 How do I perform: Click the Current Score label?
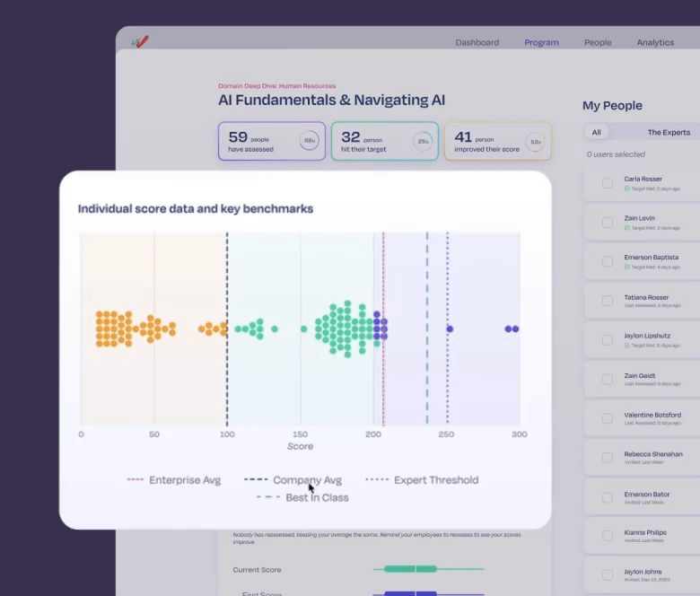click(x=257, y=570)
